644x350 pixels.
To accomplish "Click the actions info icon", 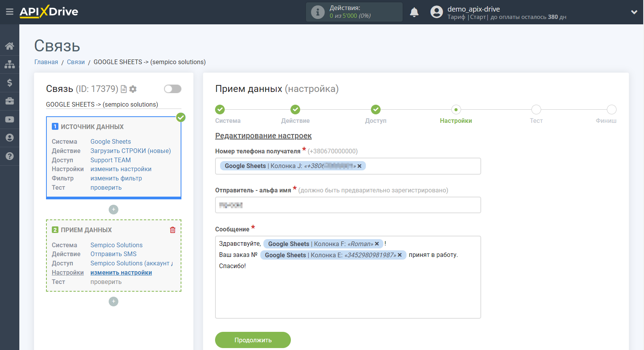I will point(318,12).
